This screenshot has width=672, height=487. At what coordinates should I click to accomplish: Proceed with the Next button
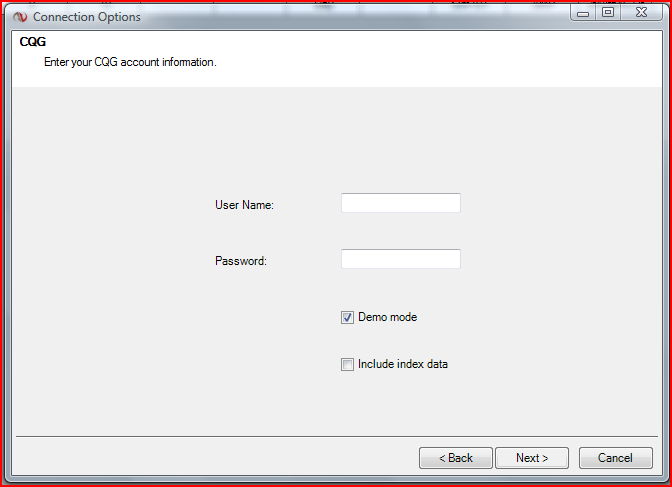532,458
